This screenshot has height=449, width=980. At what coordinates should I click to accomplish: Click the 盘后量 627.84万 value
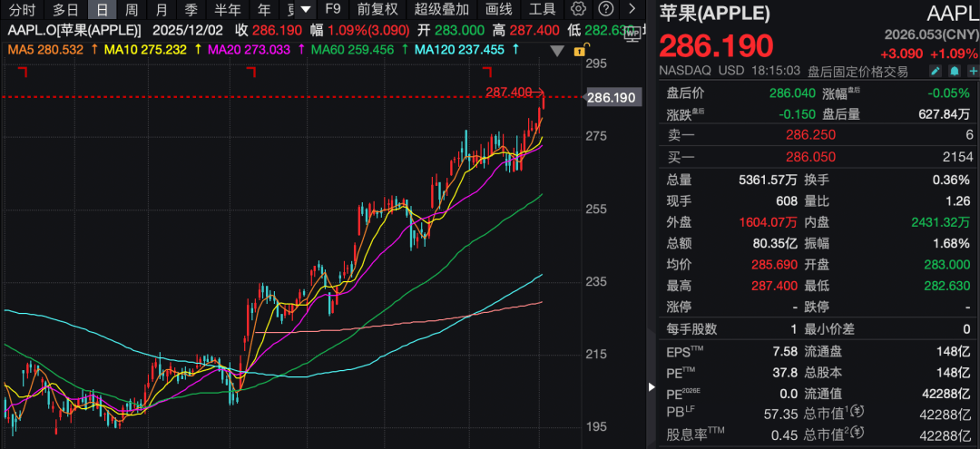[944, 113]
